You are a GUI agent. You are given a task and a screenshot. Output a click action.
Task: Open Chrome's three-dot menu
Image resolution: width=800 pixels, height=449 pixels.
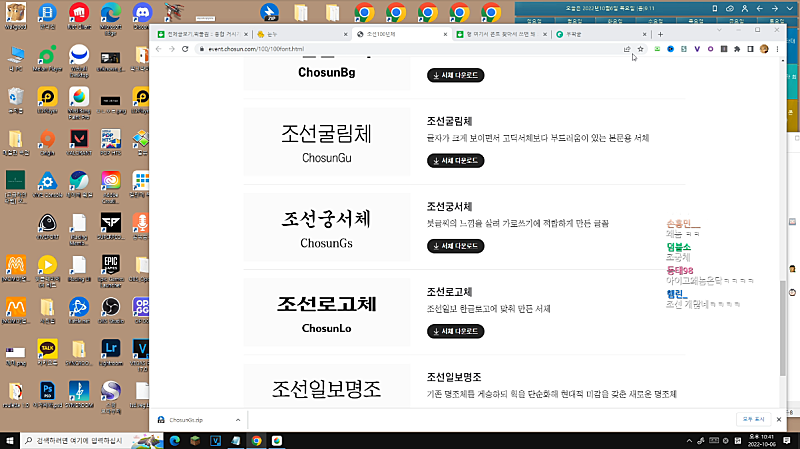777,49
